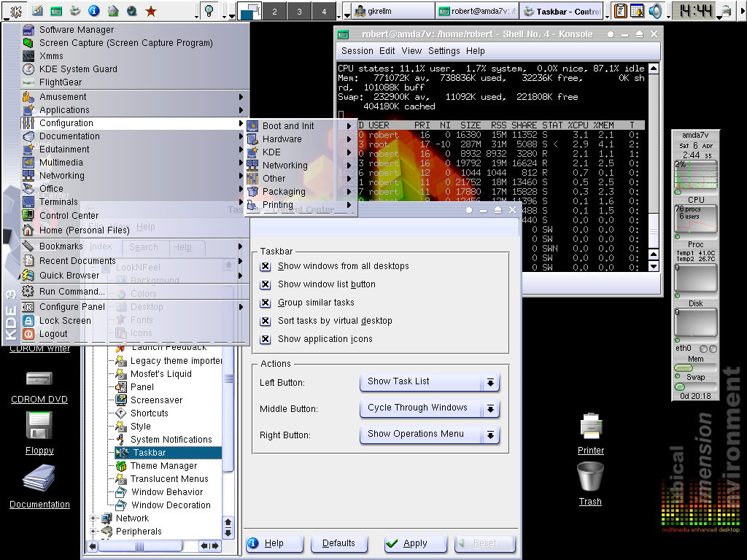The width and height of the screenshot is (747, 560).
Task: Open the red star icon in panel
Action: tap(151, 10)
